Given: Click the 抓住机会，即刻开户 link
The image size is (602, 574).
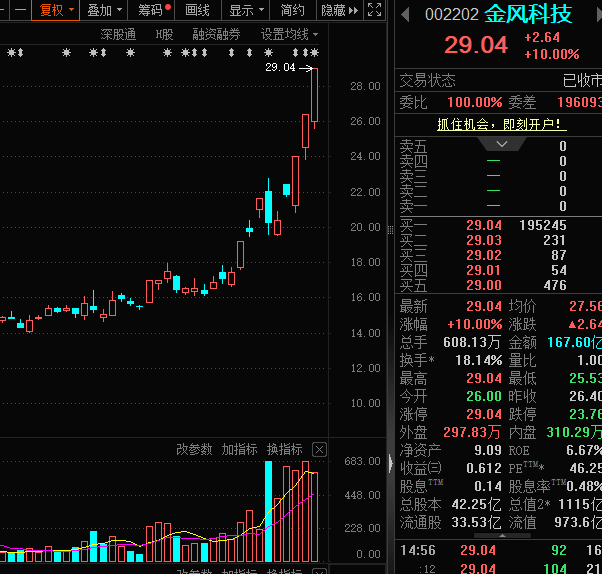Looking at the screenshot, I should (501, 125).
